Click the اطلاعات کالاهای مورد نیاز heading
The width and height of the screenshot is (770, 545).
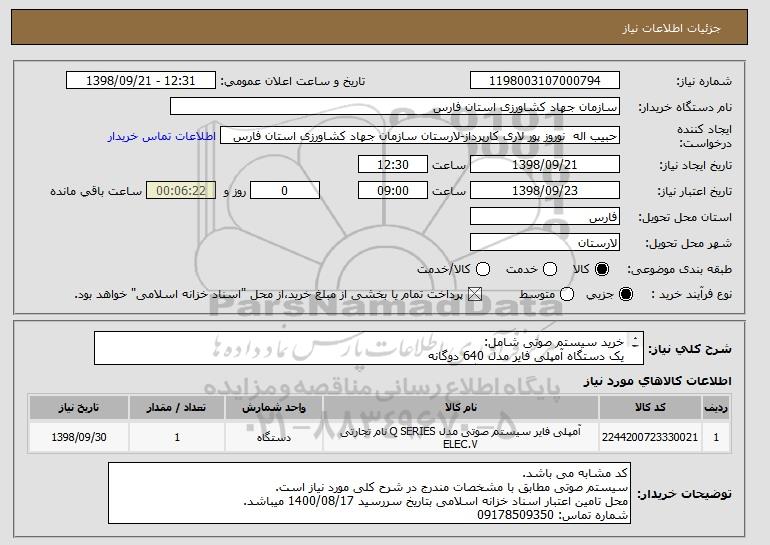coord(658,381)
